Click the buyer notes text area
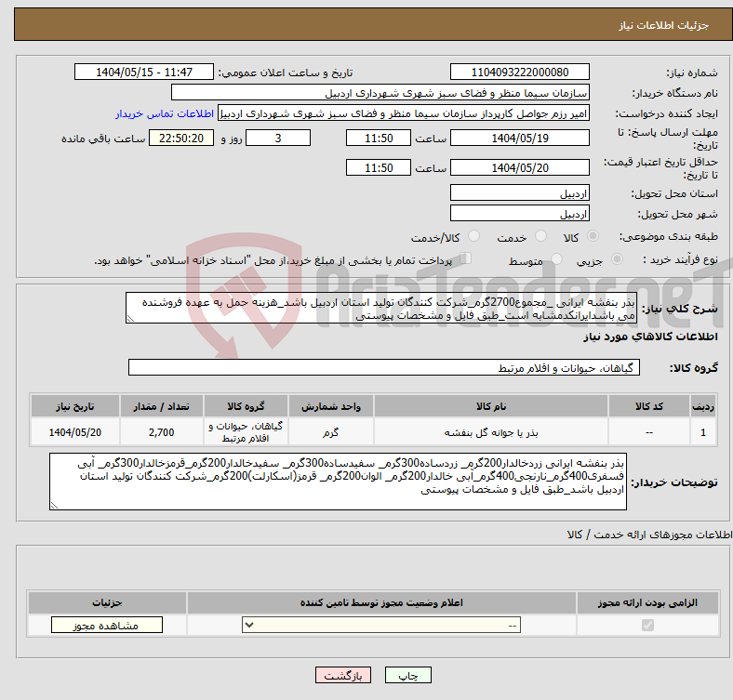The width and height of the screenshot is (733, 700). pyautogui.click(x=338, y=482)
